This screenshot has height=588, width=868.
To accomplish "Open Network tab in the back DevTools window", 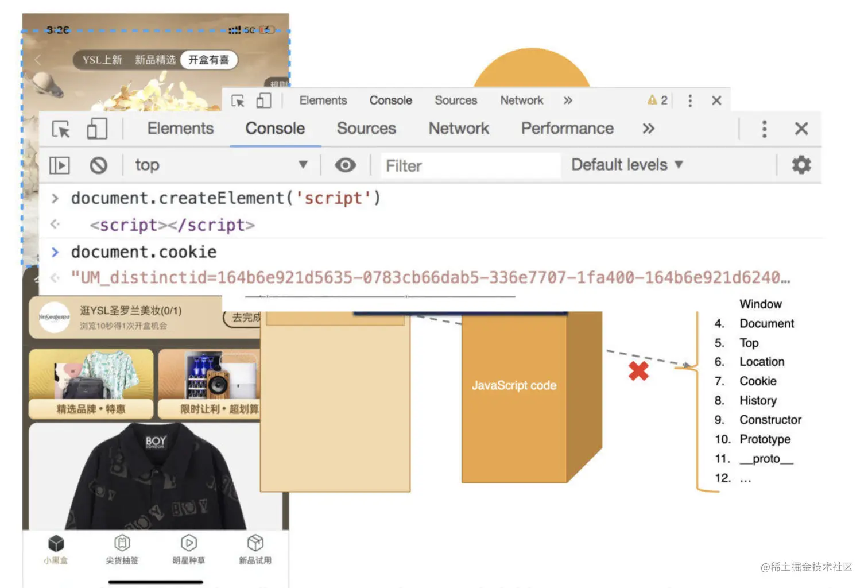I will (x=521, y=100).
